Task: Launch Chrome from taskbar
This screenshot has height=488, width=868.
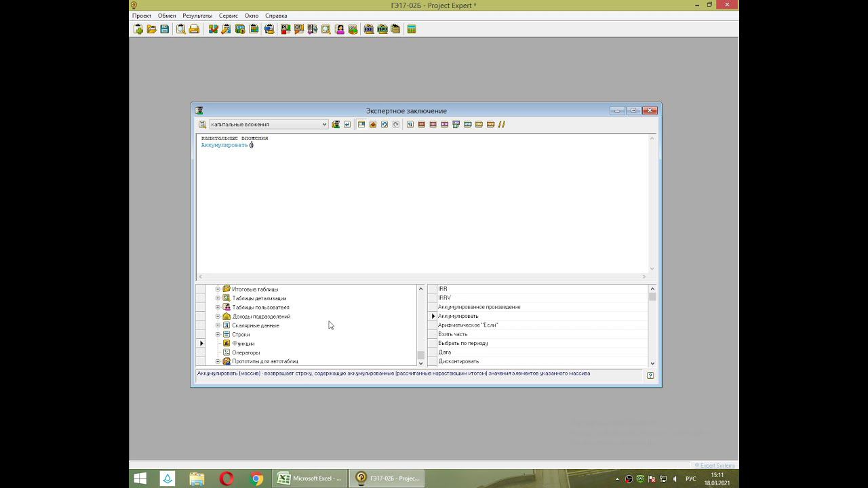Action: 257,479
